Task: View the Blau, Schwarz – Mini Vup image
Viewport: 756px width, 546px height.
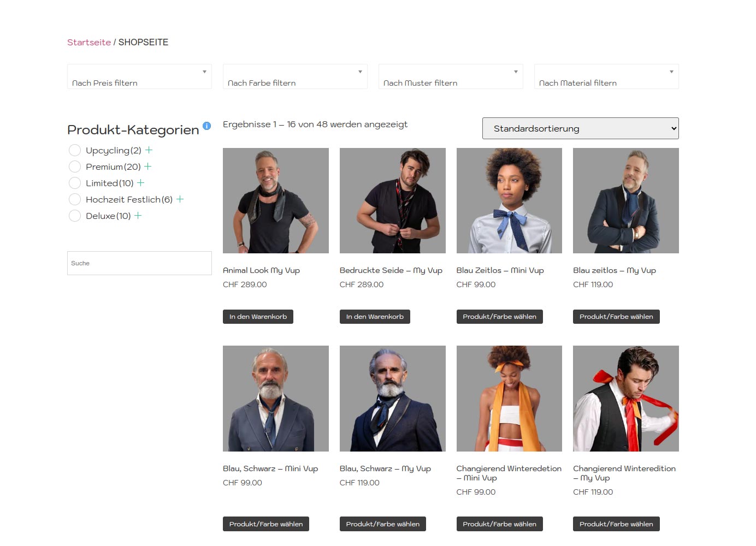Action: coord(275,399)
